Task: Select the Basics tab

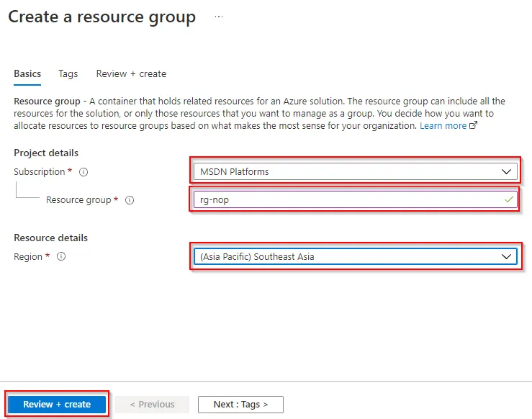Action: 27,73
